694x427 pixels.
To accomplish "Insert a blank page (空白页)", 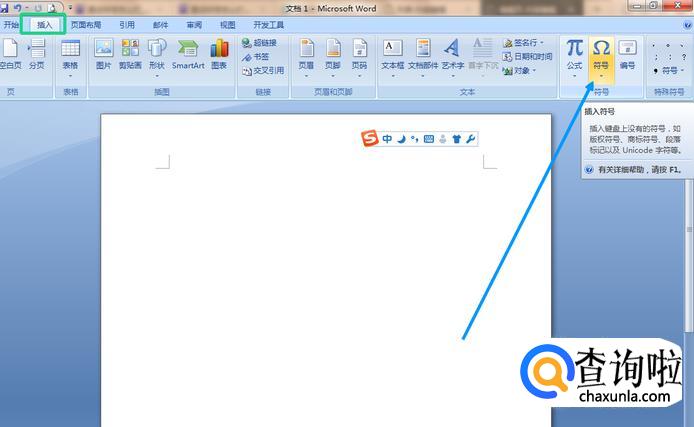I will point(10,54).
